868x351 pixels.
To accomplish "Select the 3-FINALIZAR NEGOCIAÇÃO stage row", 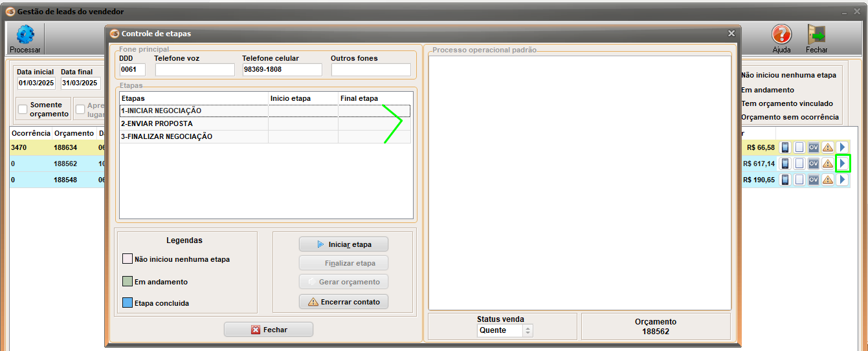I will point(194,136).
